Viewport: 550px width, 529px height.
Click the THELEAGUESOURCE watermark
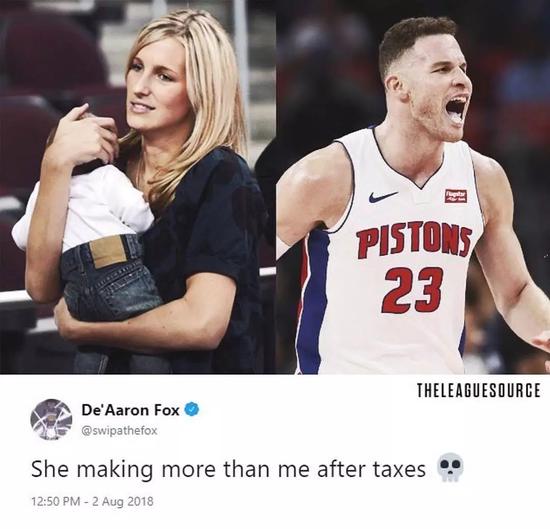point(479,390)
